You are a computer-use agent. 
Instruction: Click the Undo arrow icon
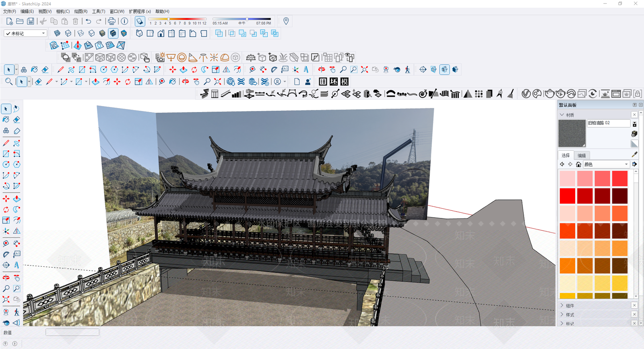pos(89,21)
